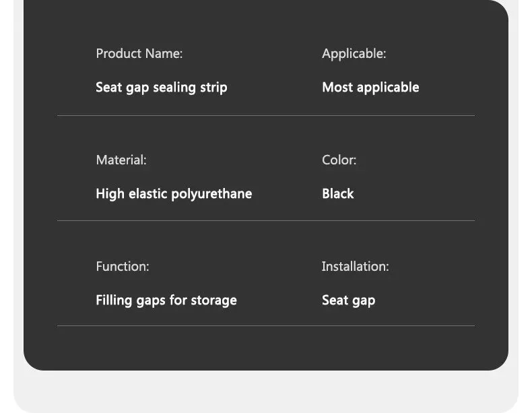Click the divider line below Material row
The height and width of the screenshot is (413, 532).
(266, 220)
